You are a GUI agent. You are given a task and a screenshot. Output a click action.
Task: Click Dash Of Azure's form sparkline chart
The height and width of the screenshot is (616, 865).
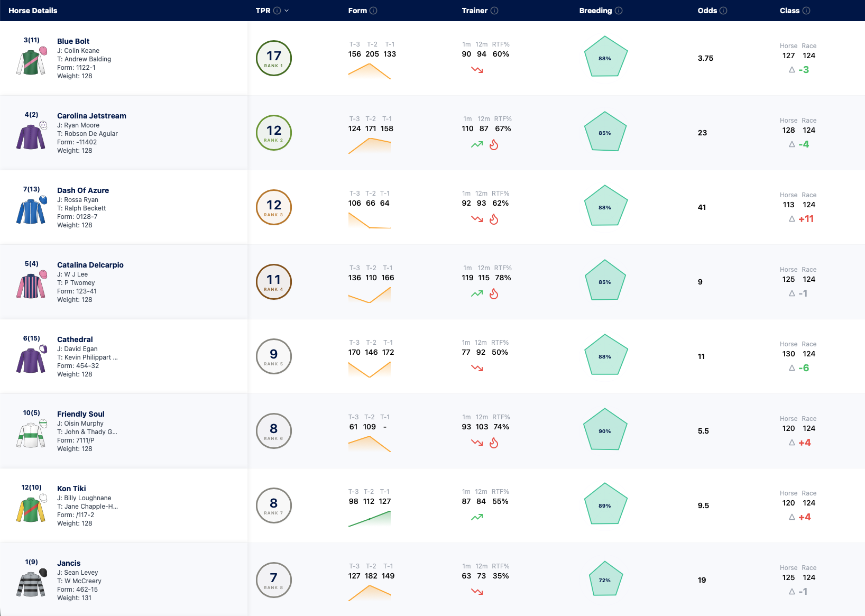(x=370, y=219)
